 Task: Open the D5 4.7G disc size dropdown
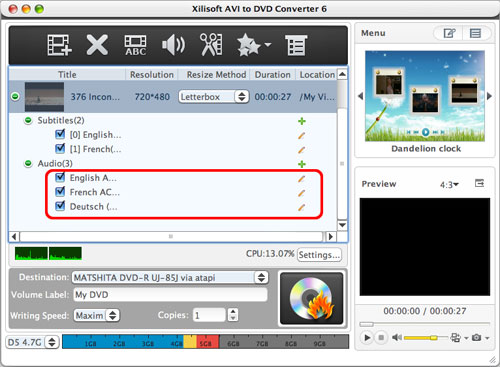click(x=32, y=342)
